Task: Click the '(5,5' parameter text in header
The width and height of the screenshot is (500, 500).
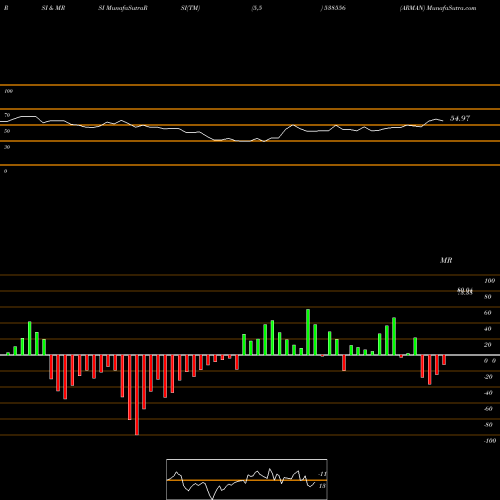Action: tap(257, 8)
